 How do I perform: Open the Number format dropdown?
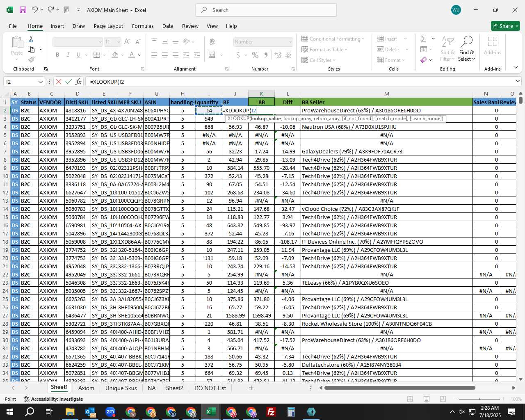[x=290, y=42]
